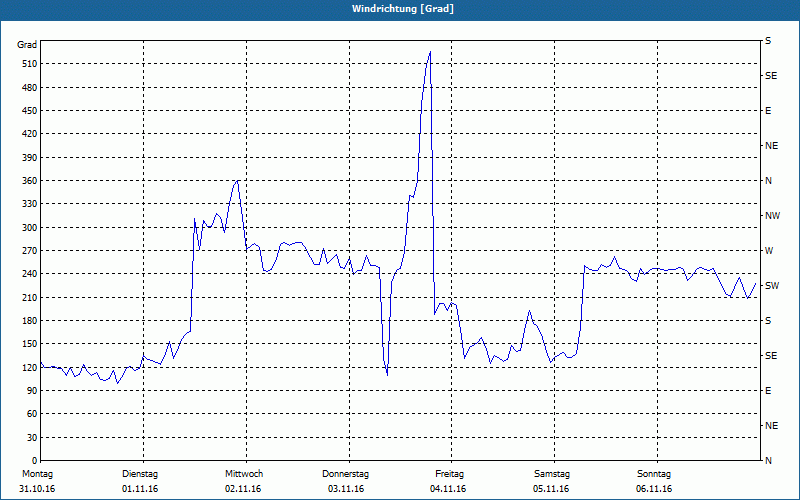
Task: Click the SW compass label
Action: pos(772,286)
